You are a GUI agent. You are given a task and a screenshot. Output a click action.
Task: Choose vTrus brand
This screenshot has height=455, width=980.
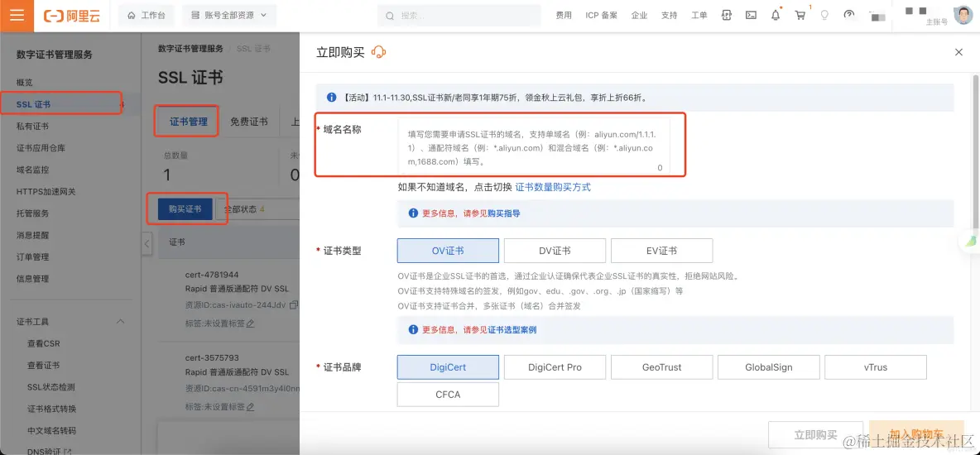[x=876, y=367]
